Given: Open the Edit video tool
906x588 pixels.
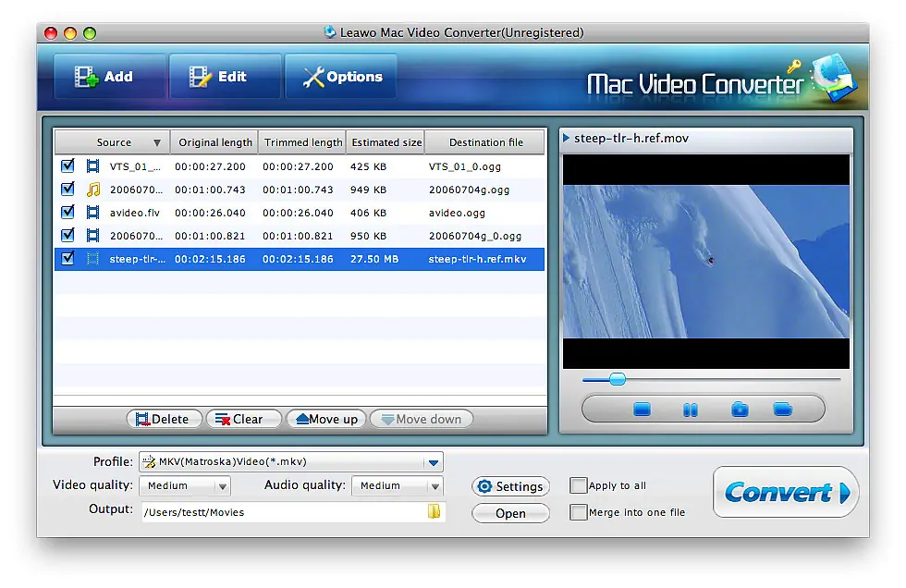Looking at the screenshot, I should pos(225,76).
